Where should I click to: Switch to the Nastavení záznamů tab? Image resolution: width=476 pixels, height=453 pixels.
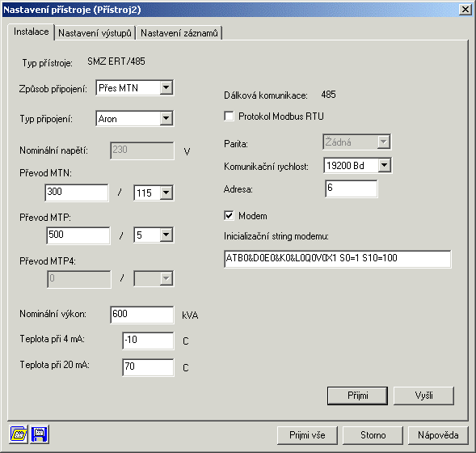179,33
